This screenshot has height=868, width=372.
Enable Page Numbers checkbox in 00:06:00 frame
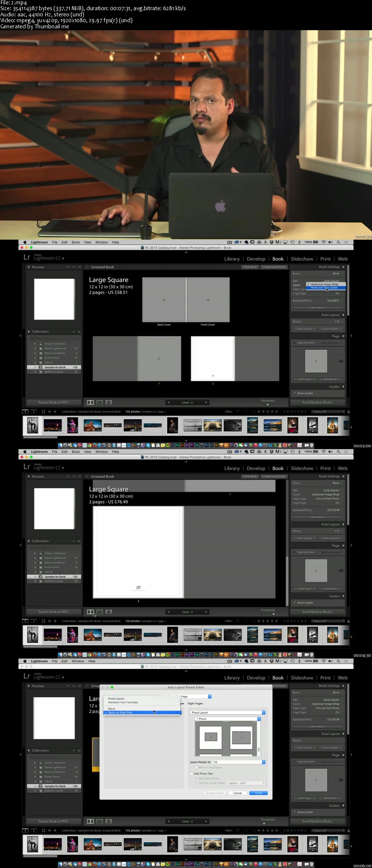coord(294,761)
